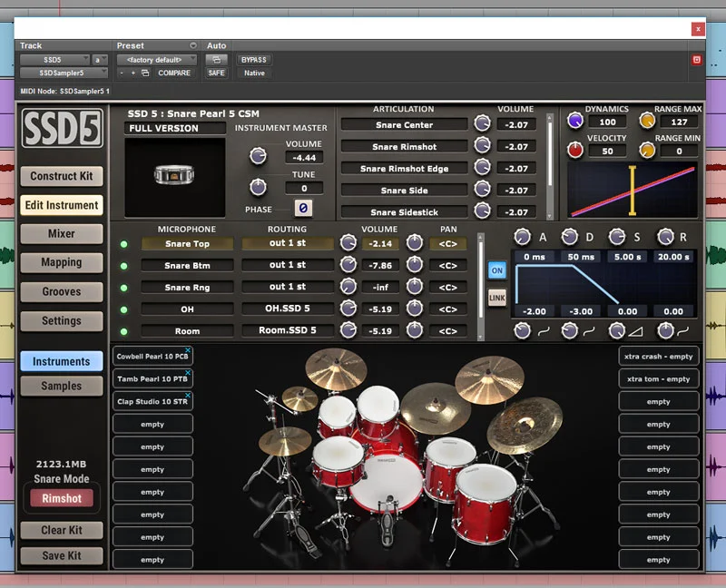Open the SSD5 track selector dropdown
The width and height of the screenshot is (726, 588).
[x=54, y=60]
